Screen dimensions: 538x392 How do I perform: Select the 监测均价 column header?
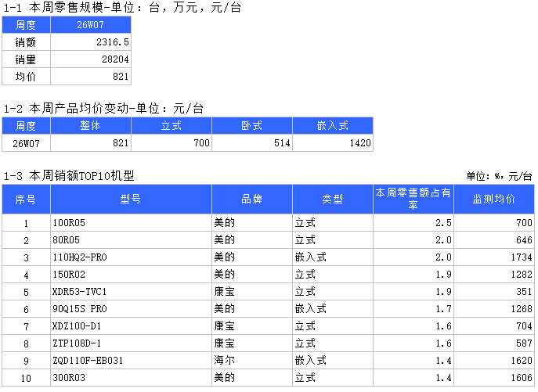pos(494,200)
